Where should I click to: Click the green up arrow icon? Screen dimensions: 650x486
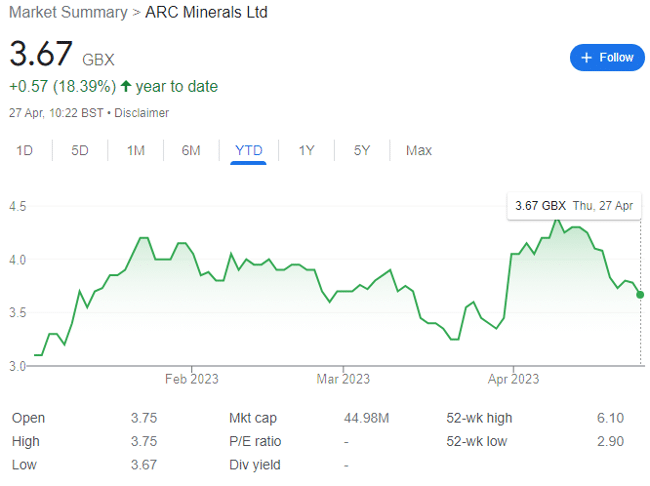(126, 86)
